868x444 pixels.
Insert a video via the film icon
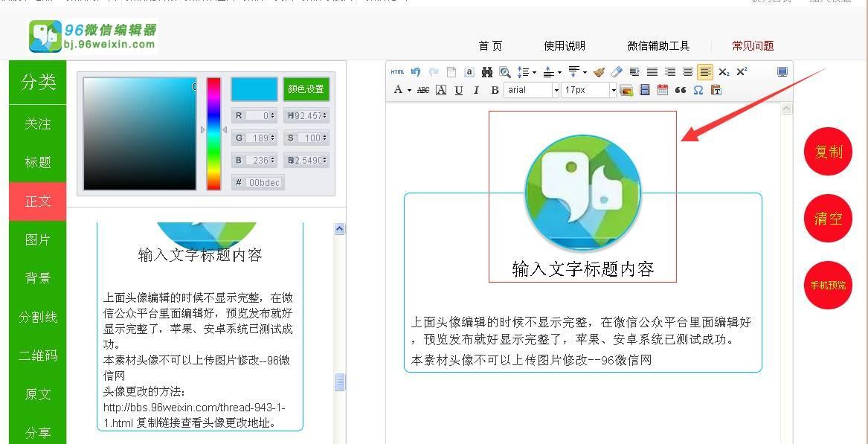[644, 90]
